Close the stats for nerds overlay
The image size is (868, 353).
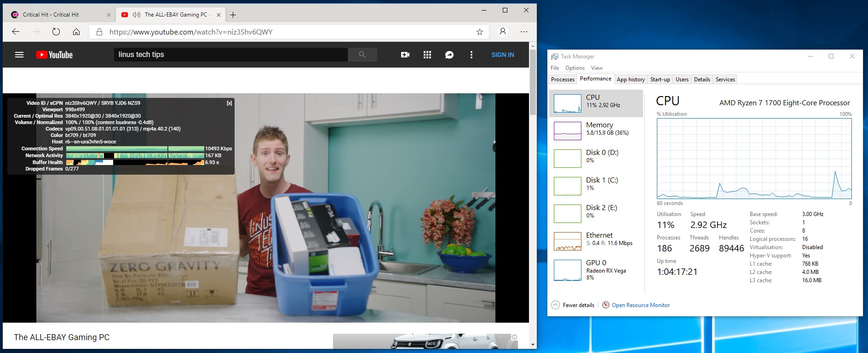click(229, 103)
